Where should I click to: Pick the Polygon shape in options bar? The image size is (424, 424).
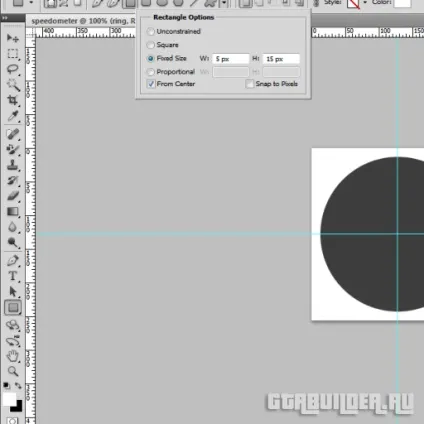point(178,3)
